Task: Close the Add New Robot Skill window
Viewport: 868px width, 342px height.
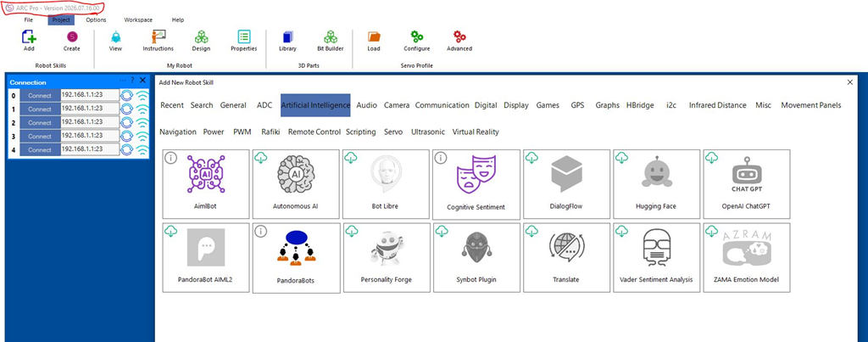Action: [849, 82]
